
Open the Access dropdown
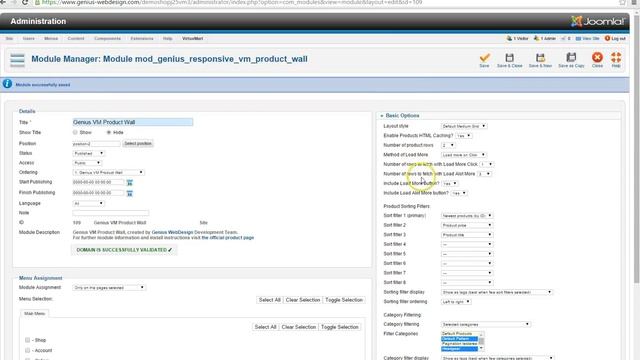[87, 163]
